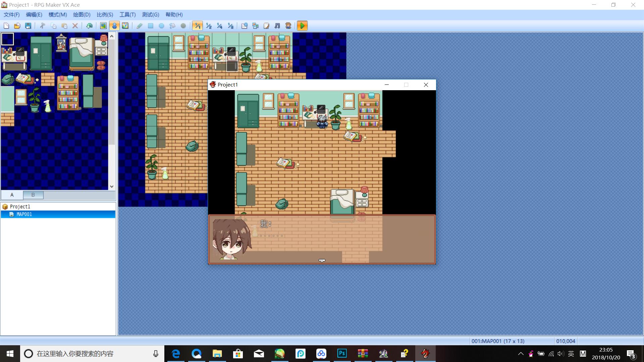Click the Mail app on taskbar
The width and height of the screenshot is (644, 362).
259,354
